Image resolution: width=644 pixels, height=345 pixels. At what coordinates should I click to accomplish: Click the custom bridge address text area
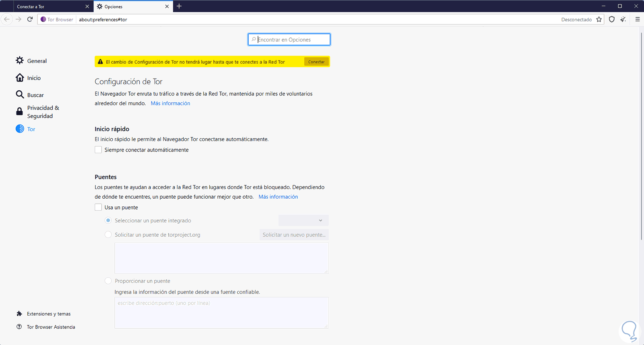[221, 313]
